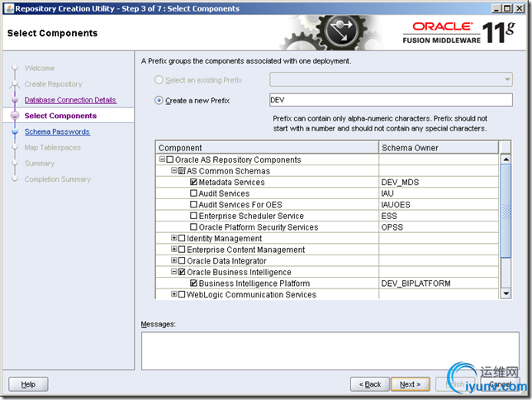Check the Oracle Data Integrator checkbox
This screenshot has height=400, width=532.
point(182,260)
